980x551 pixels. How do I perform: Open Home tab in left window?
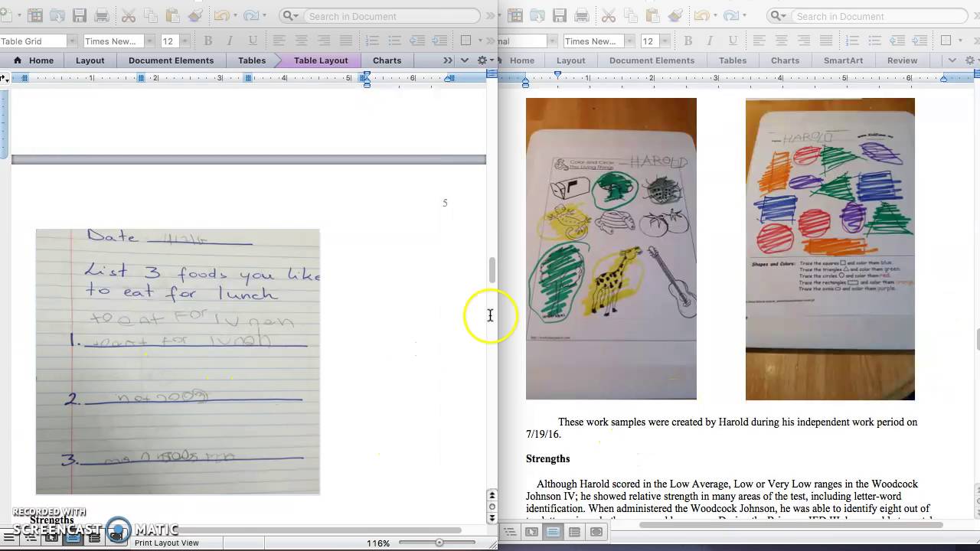(x=34, y=60)
